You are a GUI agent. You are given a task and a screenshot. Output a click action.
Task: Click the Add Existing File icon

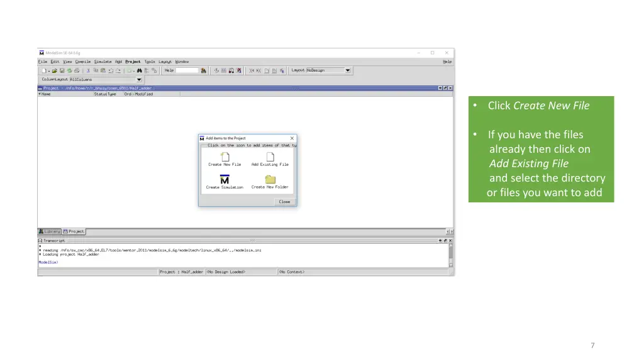[270, 156]
